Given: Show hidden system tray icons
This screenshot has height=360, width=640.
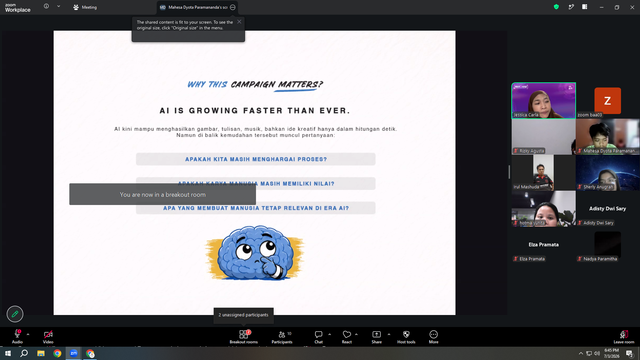Looking at the screenshot, I should click(x=580, y=353).
